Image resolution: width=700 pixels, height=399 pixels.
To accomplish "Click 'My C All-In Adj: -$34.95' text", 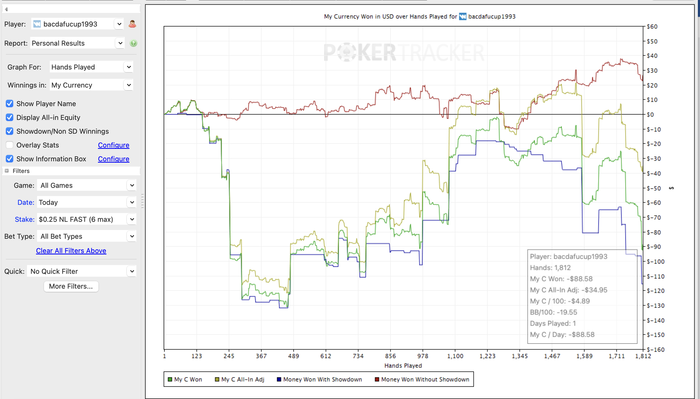I will click(569, 290).
